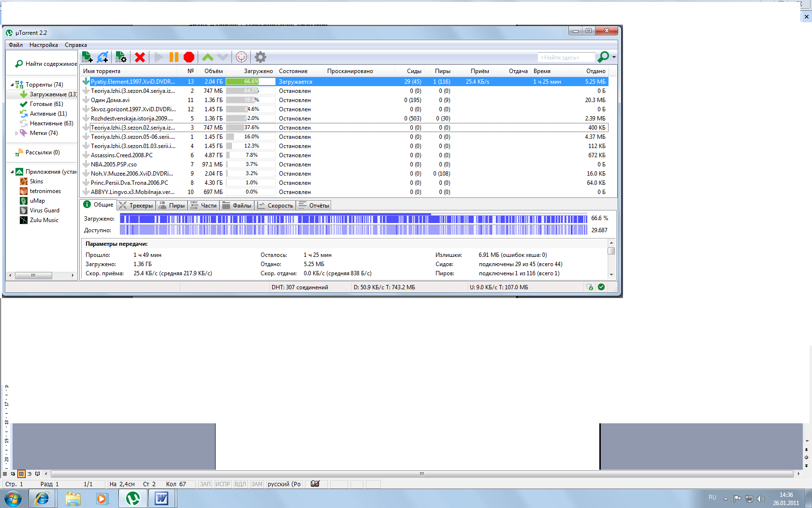Open the Файл menu
The width and height of the screenshot is (812, 508).
[16, 45]
